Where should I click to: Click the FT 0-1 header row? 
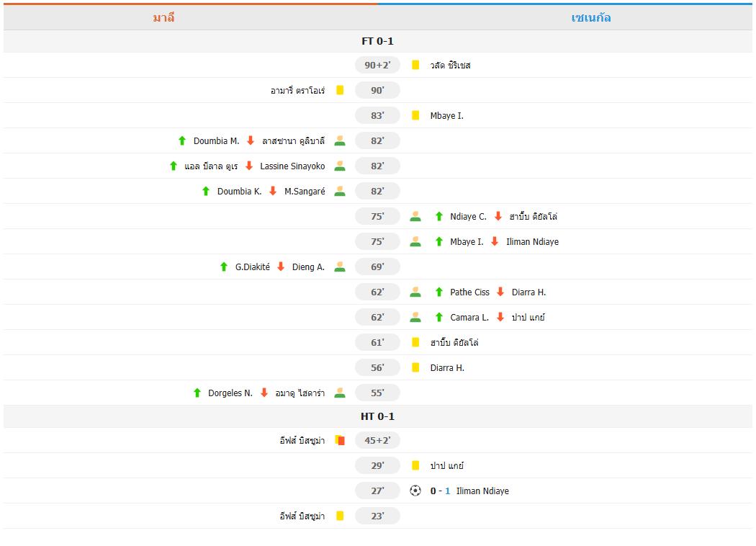(x=378, y=41)
